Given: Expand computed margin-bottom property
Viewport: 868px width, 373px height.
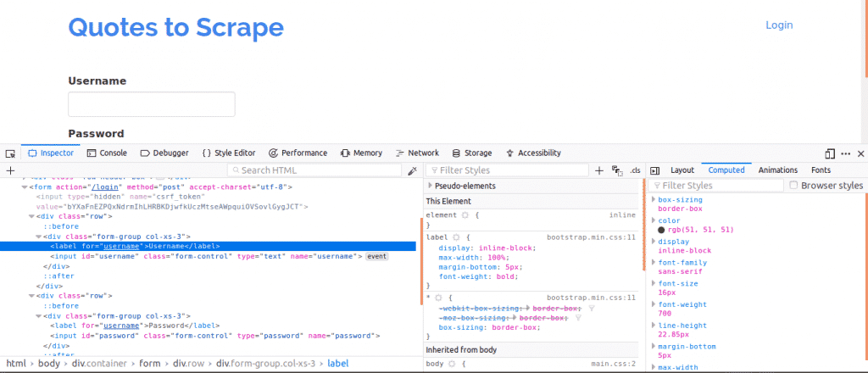Looking at the screenshot, I should pos(654,347).
